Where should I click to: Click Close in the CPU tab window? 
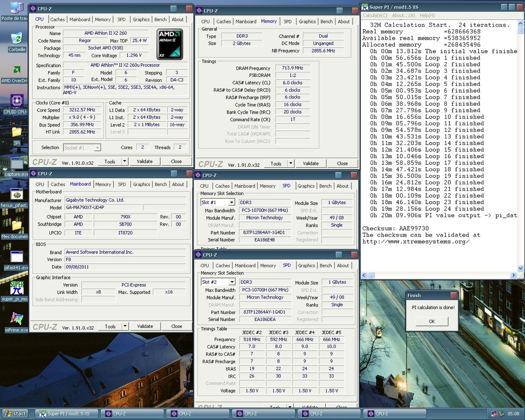click(x=176, y=161)
